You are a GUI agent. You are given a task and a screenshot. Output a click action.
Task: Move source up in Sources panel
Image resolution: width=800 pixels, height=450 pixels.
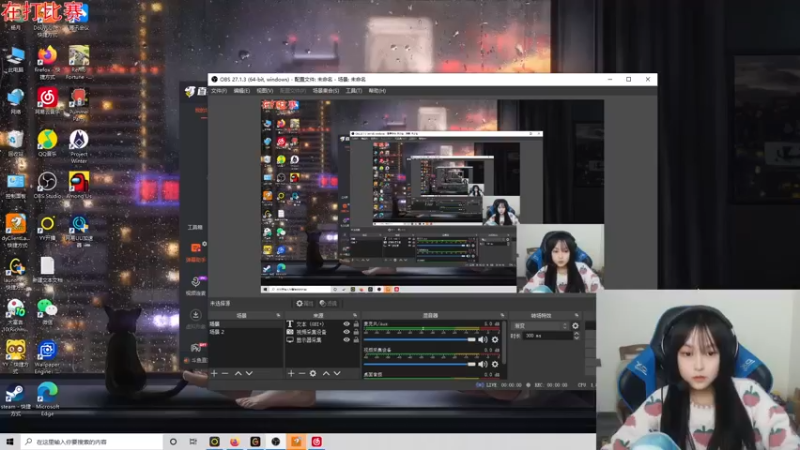pyautogui.click(x=326, y=373)
